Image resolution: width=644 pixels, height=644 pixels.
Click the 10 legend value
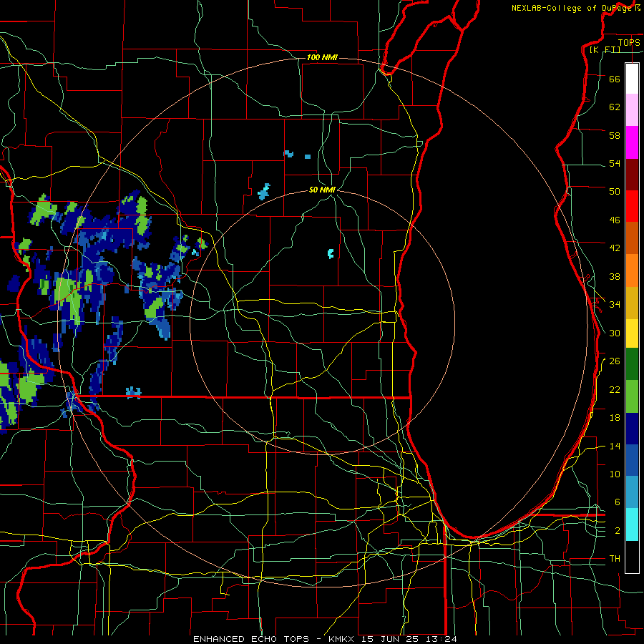tap(615, 474)
